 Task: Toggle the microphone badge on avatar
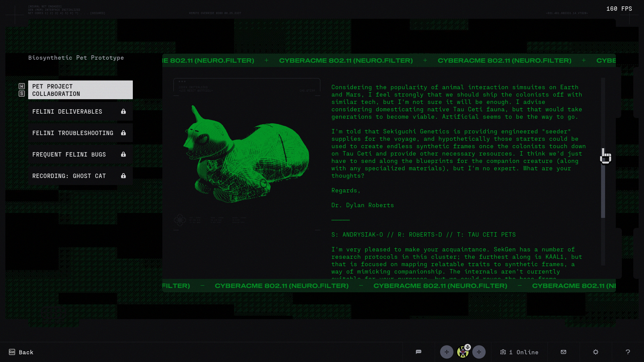click(468, 347)
